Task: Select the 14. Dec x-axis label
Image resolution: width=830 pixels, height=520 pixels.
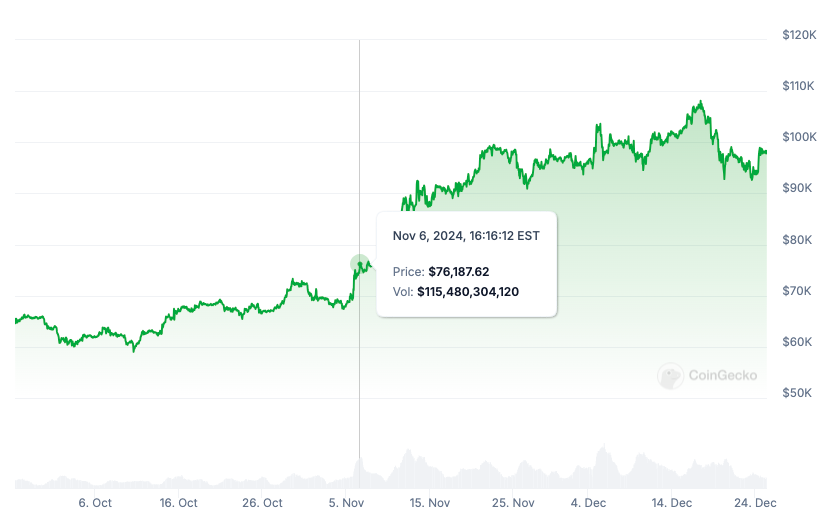Action: pyautogui.click(x=672, y=503)
